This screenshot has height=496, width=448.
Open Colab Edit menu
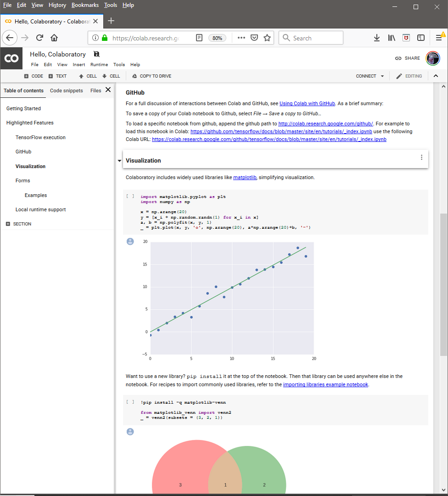click(x=48, y=65)
